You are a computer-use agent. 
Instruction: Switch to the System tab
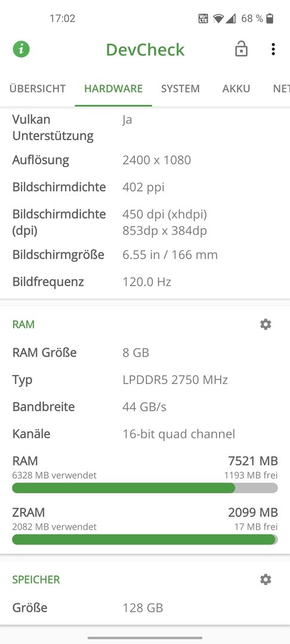180,88
